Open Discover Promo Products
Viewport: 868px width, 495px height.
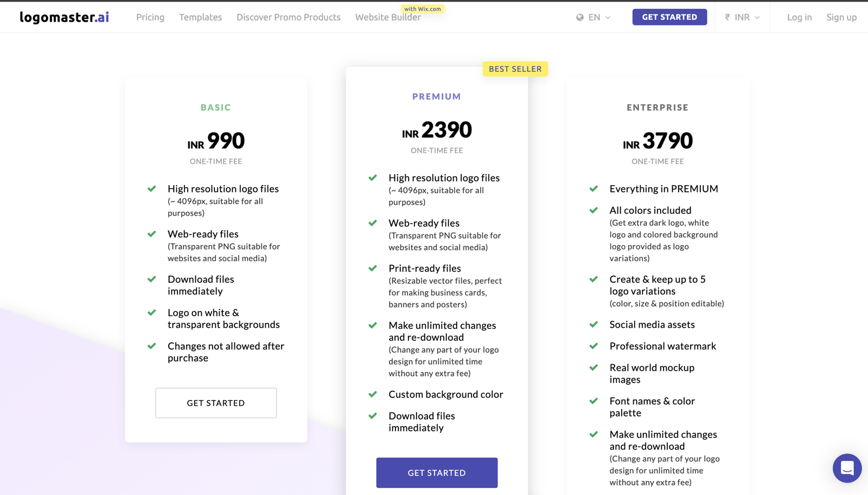289,17
